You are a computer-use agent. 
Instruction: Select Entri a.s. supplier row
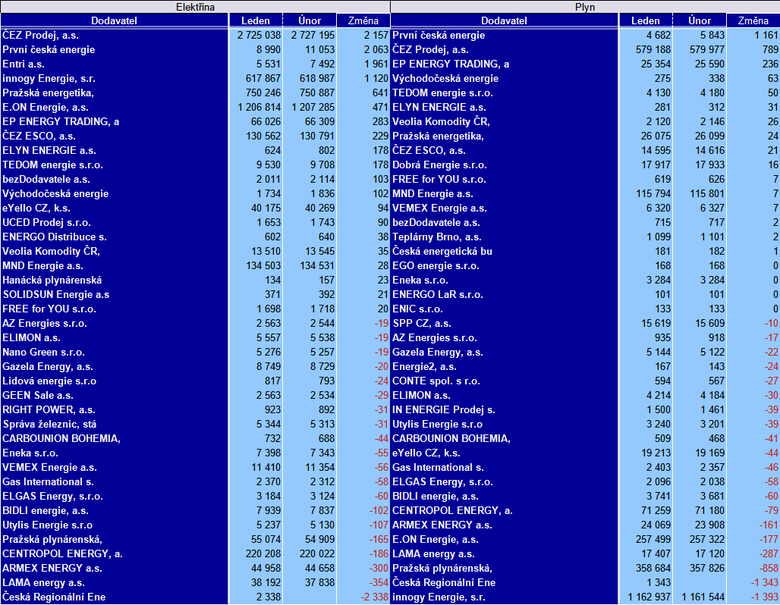pyautogui.click(x=23, y=64)
